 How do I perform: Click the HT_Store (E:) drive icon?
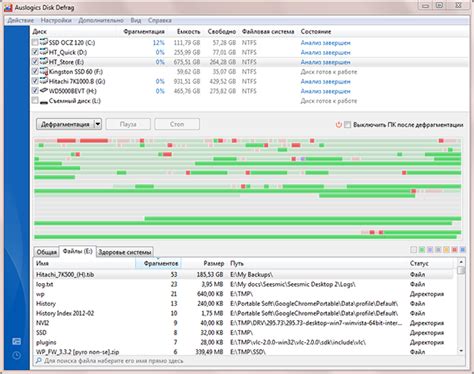pyautogui.click(x=44, y=61)
